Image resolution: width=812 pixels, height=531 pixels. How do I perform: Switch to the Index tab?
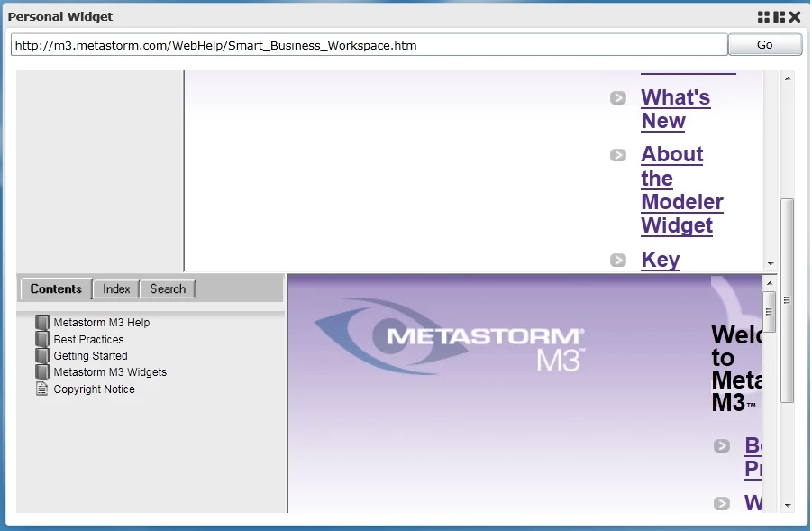coord(116,289)
